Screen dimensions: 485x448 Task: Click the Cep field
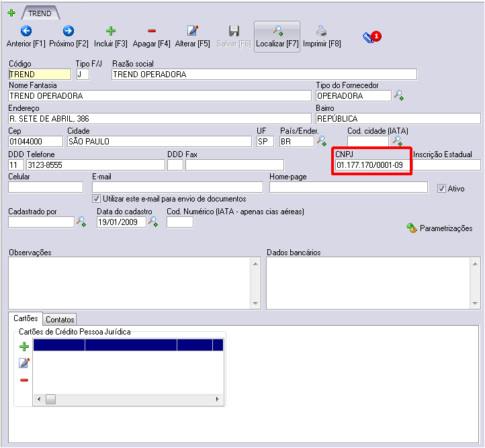point(36,142)
